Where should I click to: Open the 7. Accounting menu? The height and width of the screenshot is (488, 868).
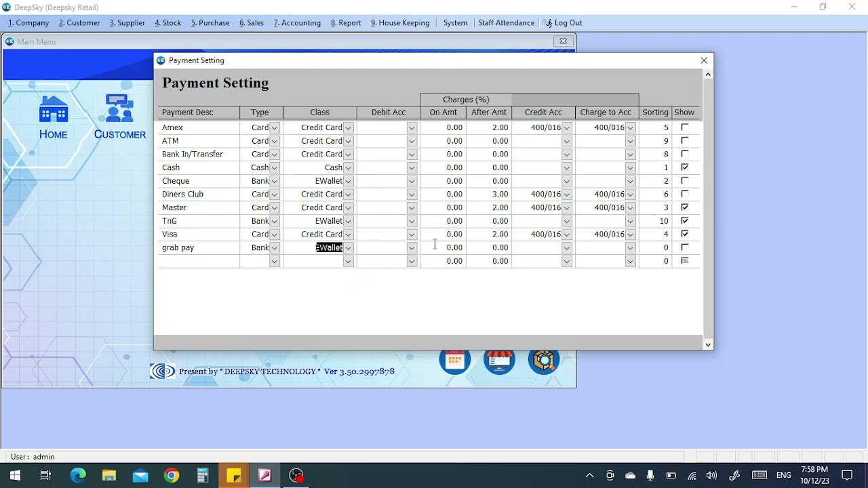[x=297, y=23]
